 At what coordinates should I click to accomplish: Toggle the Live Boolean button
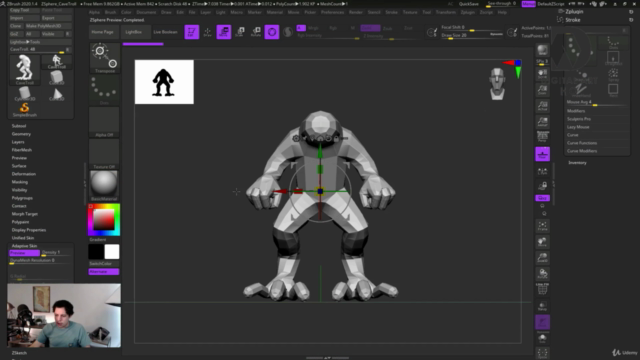pyautogui.click(x=165, y=32)
